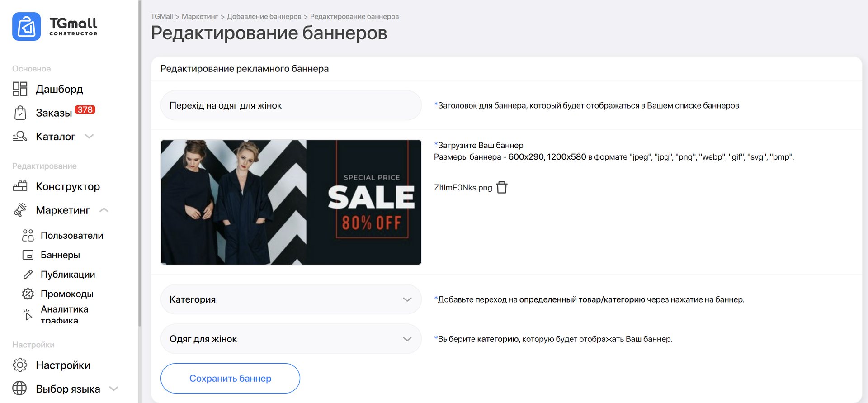Click the Promo codes badge icon
Screen dimensions: 868x403
pos(28,294)
